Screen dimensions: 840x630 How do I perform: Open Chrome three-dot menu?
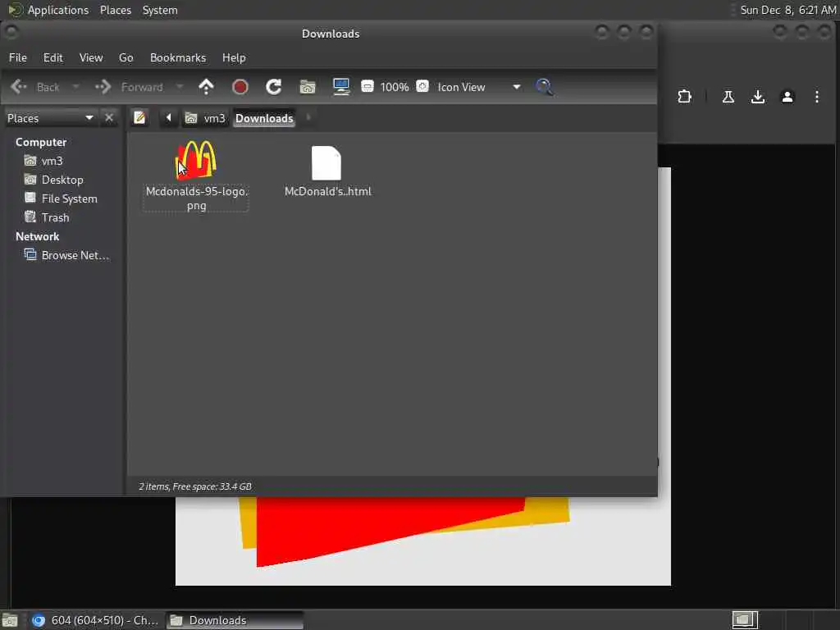(816, 97)
